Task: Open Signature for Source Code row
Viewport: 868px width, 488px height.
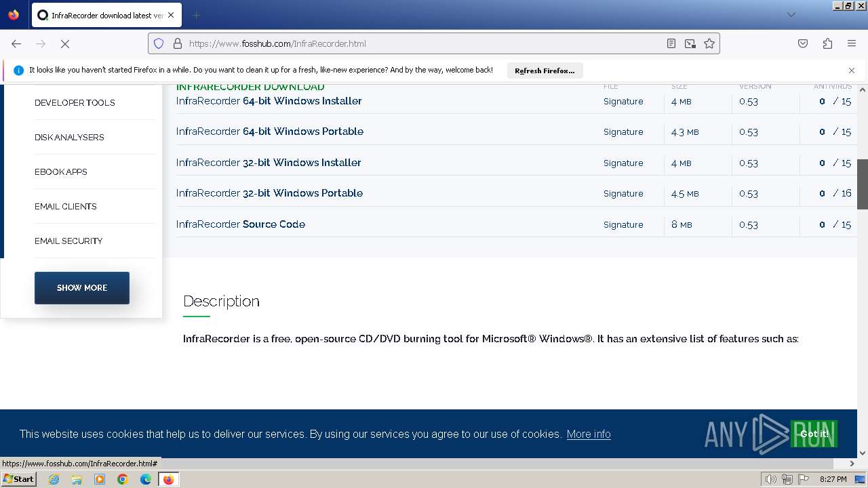Action: click(623, 225)
